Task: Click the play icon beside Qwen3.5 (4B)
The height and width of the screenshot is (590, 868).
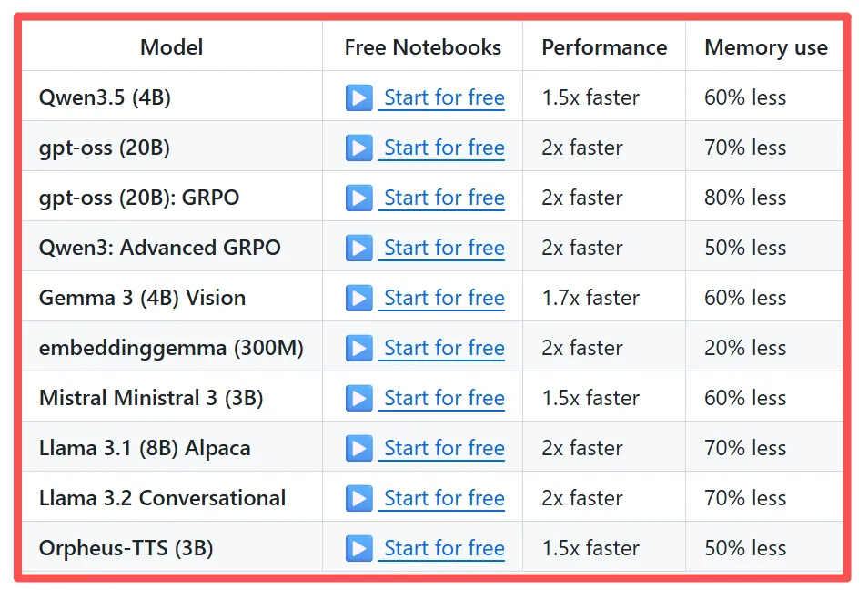Action: [x=359, y=97]
